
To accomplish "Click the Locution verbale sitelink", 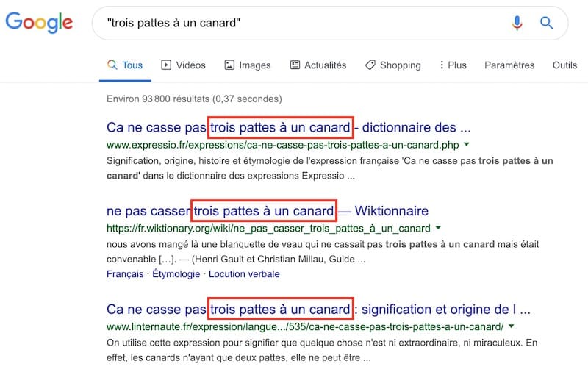I will pos(244,274).
